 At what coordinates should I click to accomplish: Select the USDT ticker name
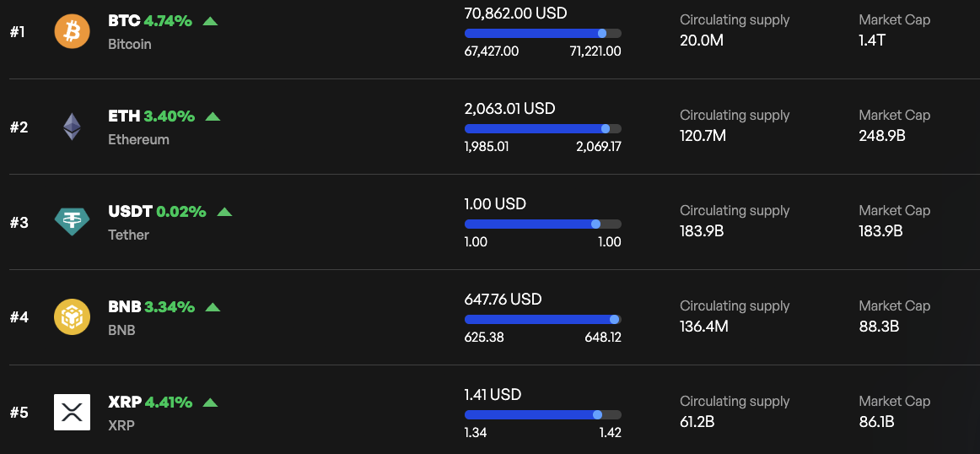pyautogui.click(x=130, y=212)
